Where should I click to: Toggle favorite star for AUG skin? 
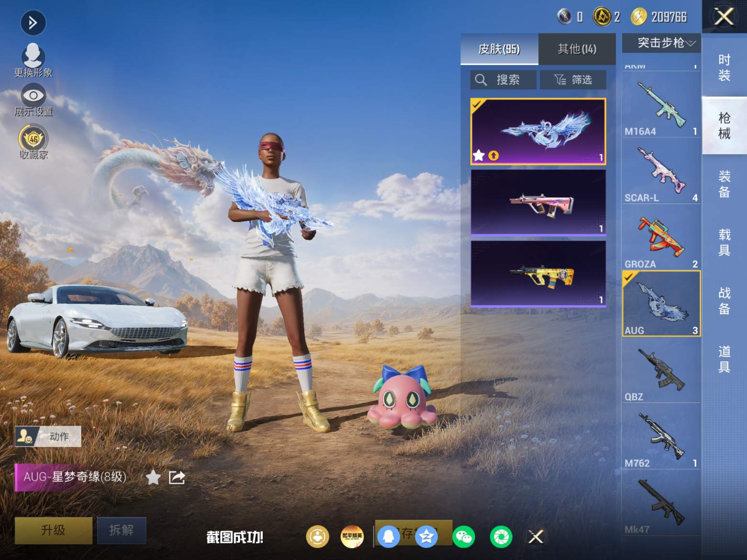153,477
